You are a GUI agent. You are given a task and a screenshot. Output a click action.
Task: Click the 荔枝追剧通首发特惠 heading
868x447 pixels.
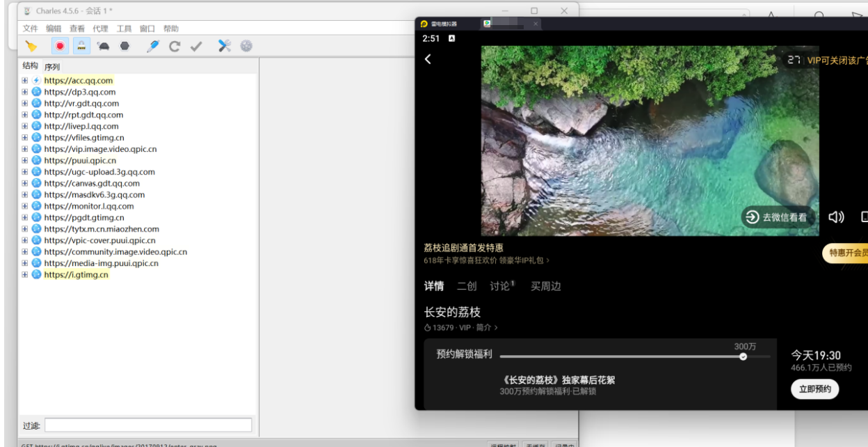[x=463, y=248]
